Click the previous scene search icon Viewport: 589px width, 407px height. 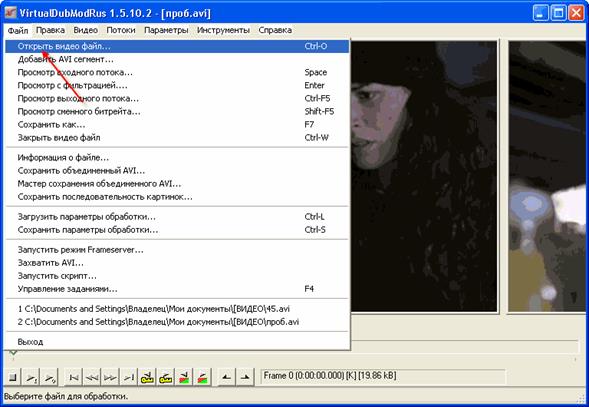click(x=184, y=377)
